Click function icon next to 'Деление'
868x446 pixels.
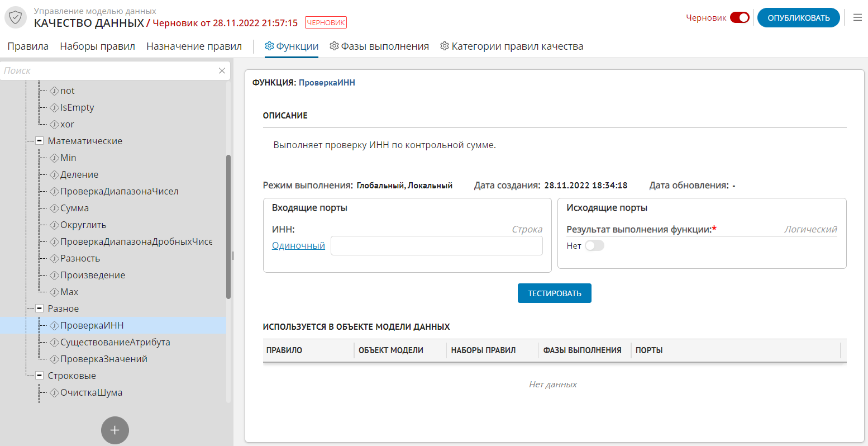click(x=54, y=174)
